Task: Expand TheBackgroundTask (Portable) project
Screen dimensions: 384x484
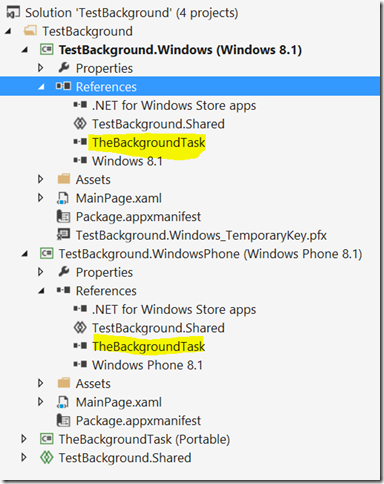Action: tap(24, 439)
